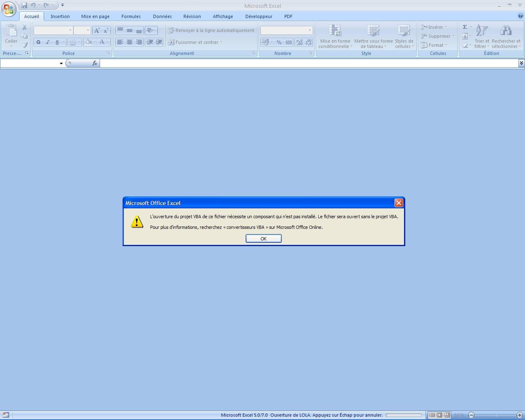
Task: Click the accounting number format icon
Action: coord(265,42)
